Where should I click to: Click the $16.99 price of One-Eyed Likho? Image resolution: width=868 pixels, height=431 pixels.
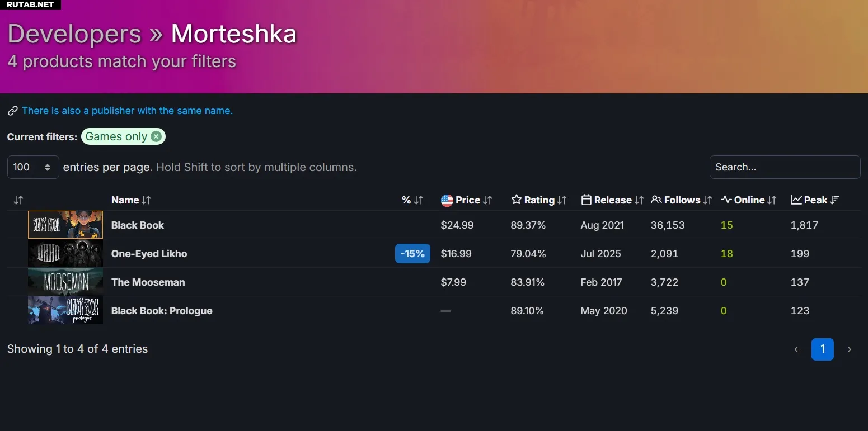456,254
